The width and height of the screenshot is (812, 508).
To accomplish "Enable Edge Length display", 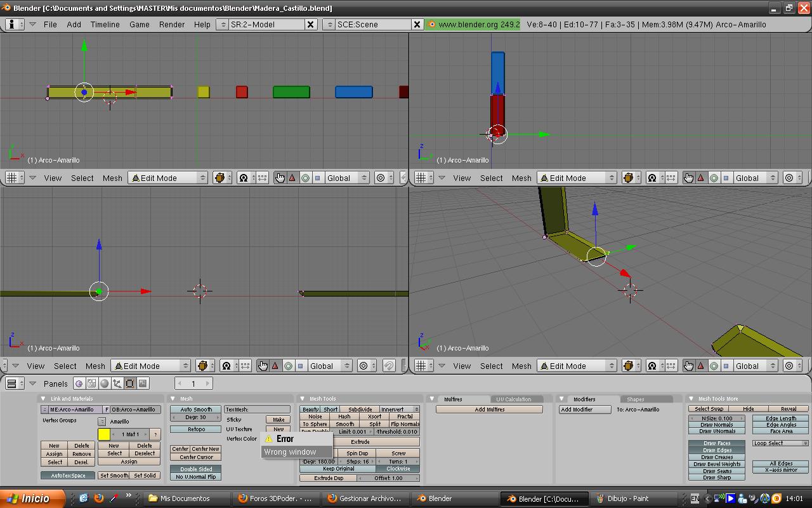I will [781, 418].
